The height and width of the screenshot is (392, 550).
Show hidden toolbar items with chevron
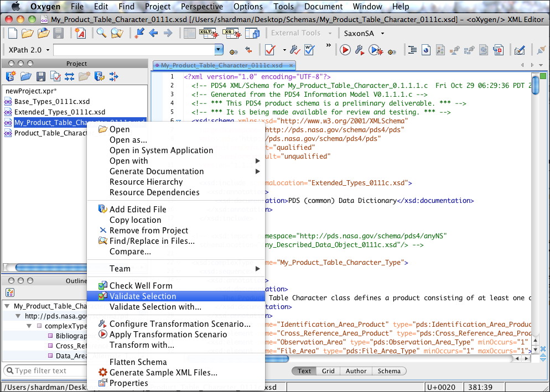(328, 45)
